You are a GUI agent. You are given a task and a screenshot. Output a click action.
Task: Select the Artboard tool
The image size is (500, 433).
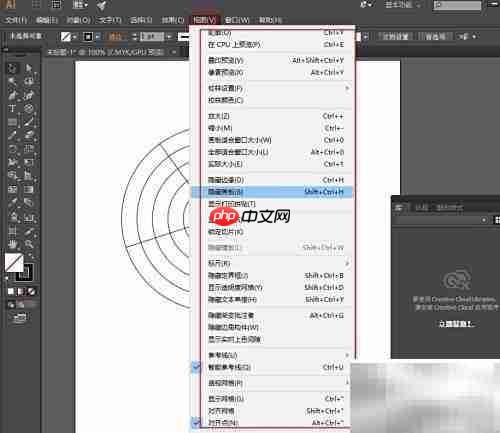pos(12,231)
